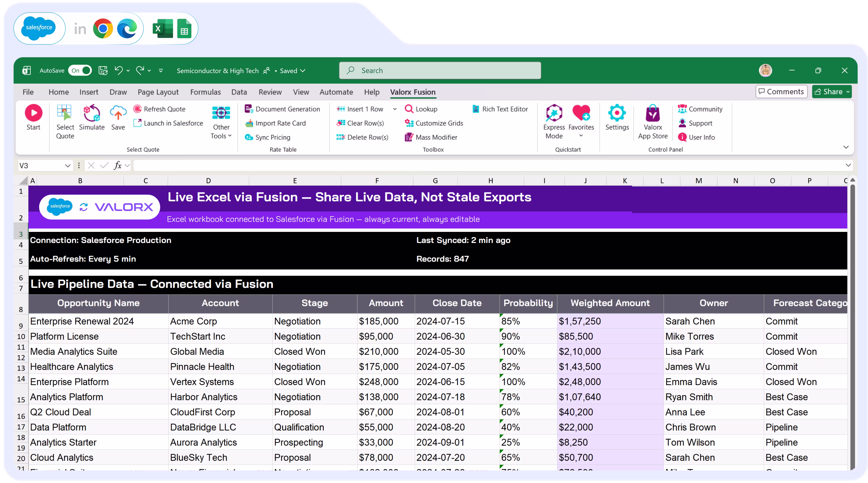Viewport: 868px width, 483px height.
Task: Switch to the Automate tab
Action: [x=336, y=92]
